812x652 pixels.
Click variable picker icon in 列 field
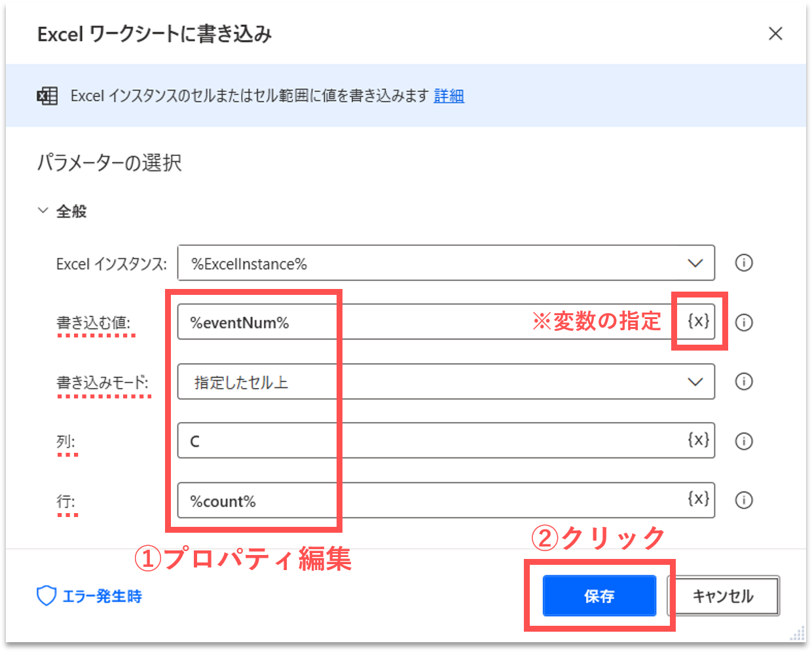[698, 440]
